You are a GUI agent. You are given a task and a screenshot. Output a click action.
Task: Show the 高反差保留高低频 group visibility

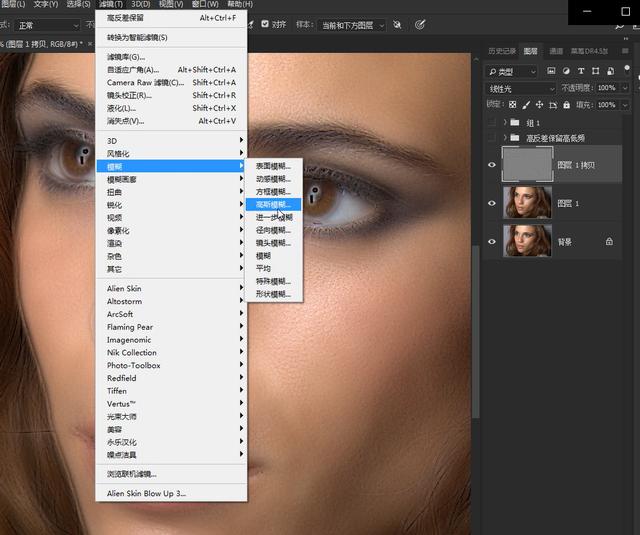[x=492, y=138]
